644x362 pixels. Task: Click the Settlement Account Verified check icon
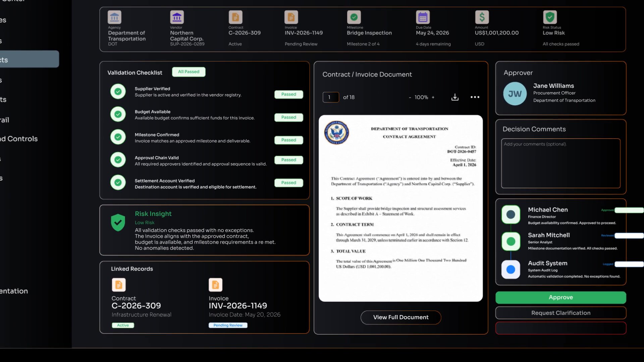pos(118,183)
